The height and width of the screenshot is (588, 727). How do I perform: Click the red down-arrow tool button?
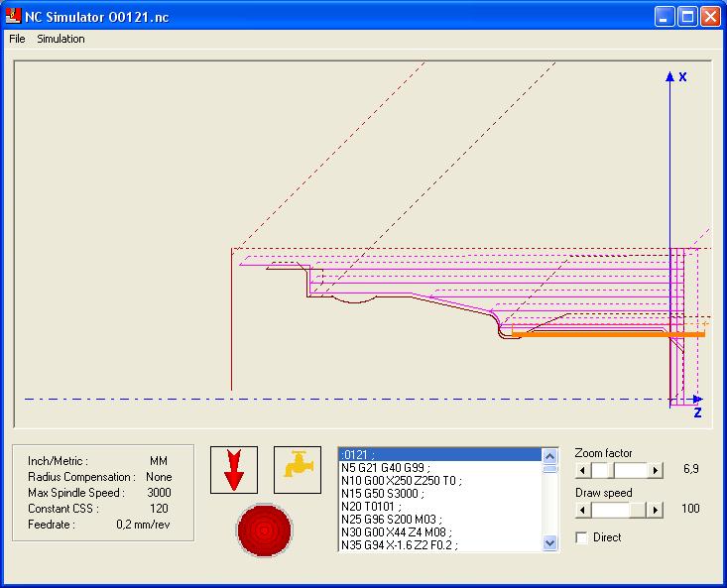click(x=234, y=469)
